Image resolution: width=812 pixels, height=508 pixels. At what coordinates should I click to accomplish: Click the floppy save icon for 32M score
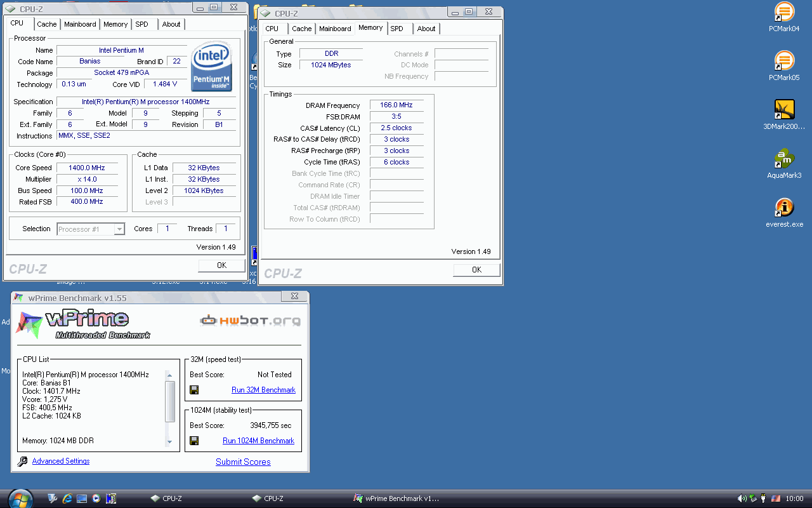click(x=194, y=390)
